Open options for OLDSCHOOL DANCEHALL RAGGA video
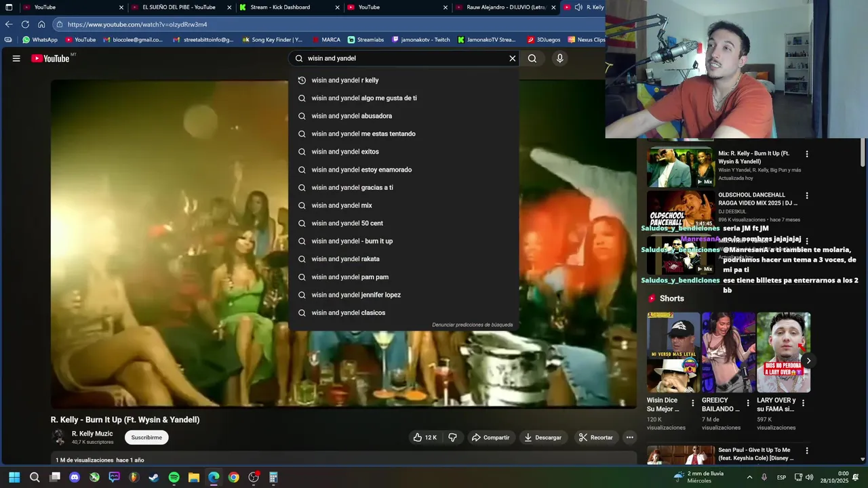The width and height of the screenshot is (868, 488). point(807,196)
